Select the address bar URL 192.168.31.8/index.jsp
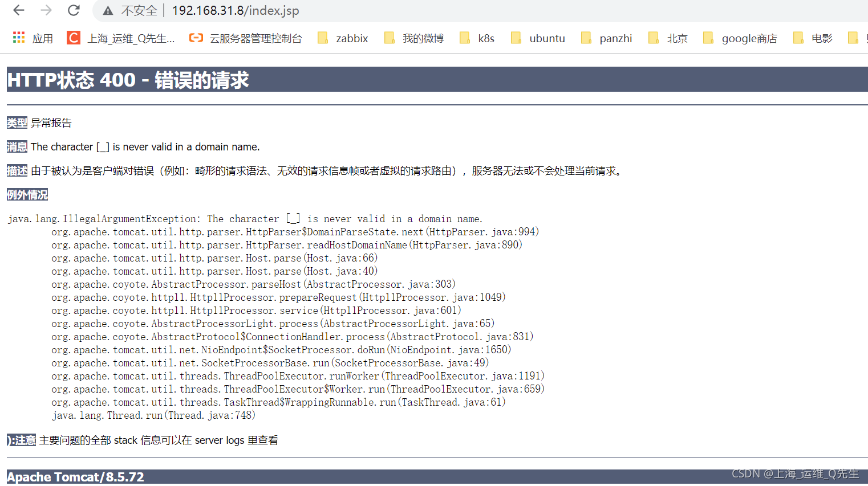 tap(236, 11)
